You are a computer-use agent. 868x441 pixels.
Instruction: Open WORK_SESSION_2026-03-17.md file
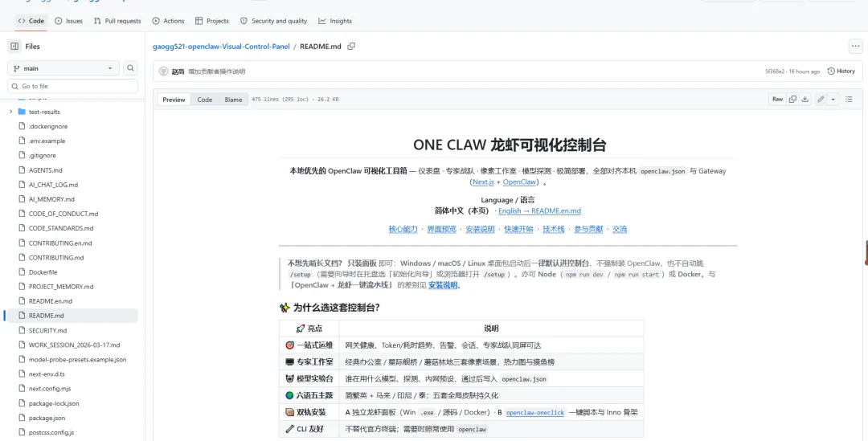[74, 345]
